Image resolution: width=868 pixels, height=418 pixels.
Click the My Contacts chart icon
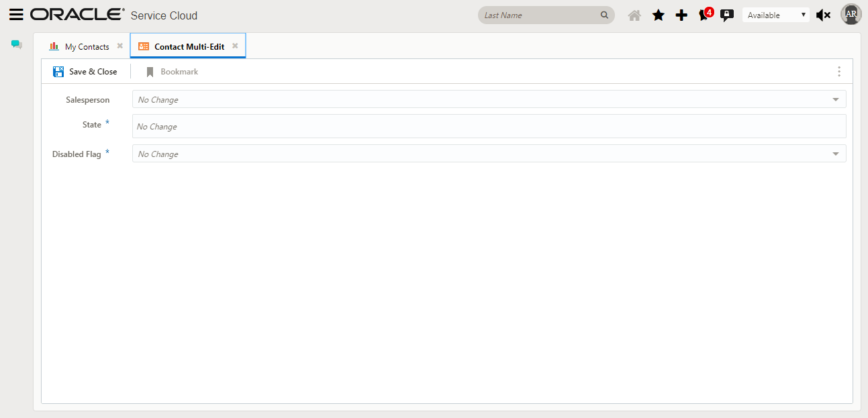click(x=54, y=46)
